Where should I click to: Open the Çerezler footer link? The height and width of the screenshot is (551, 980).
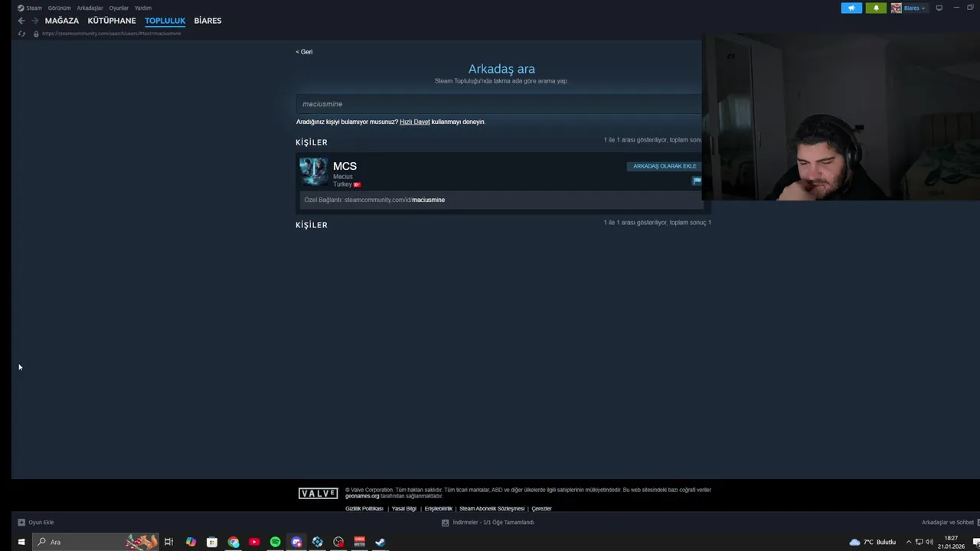[x=541, y=508]
